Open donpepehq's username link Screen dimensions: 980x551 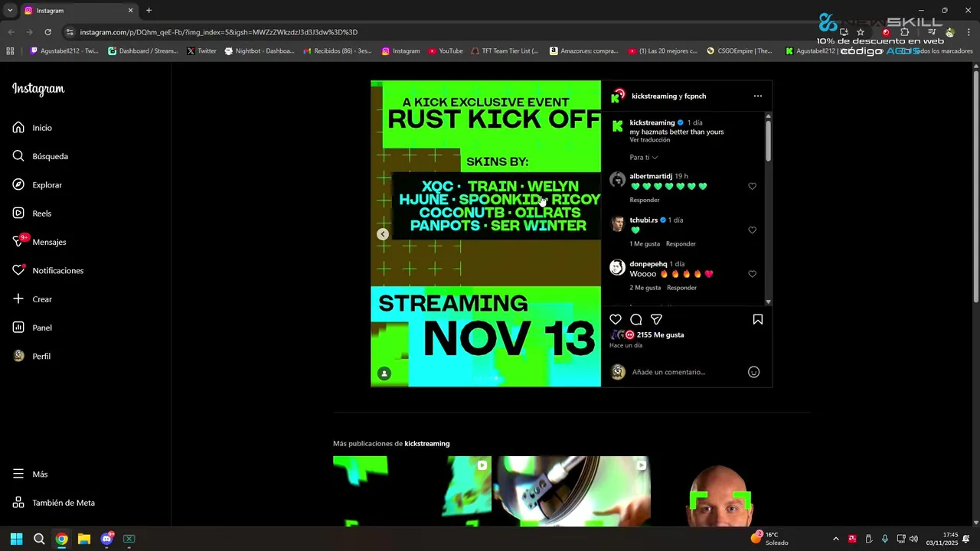[x=648, y=264]
